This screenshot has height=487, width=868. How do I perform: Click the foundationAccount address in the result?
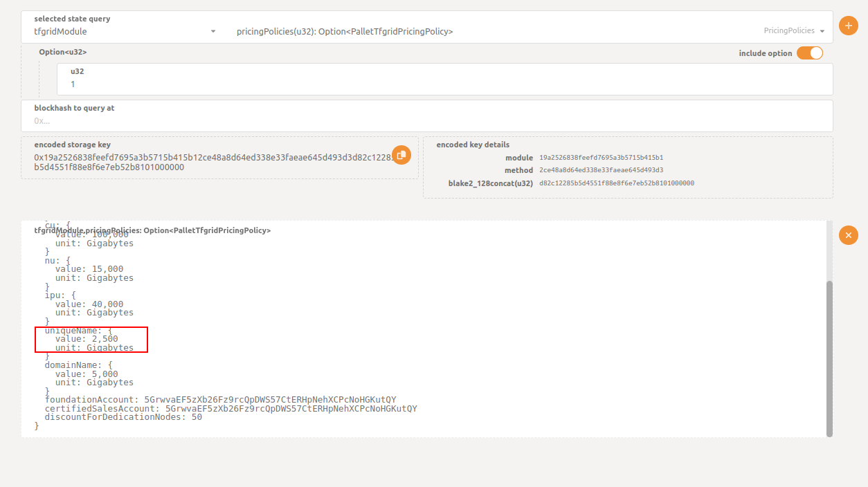pos(269,400)
